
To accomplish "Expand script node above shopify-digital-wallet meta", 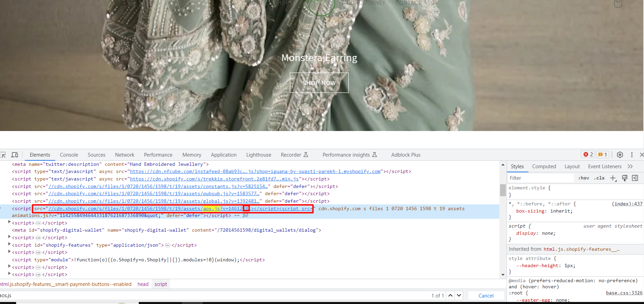I will click(x=9, y=222).
